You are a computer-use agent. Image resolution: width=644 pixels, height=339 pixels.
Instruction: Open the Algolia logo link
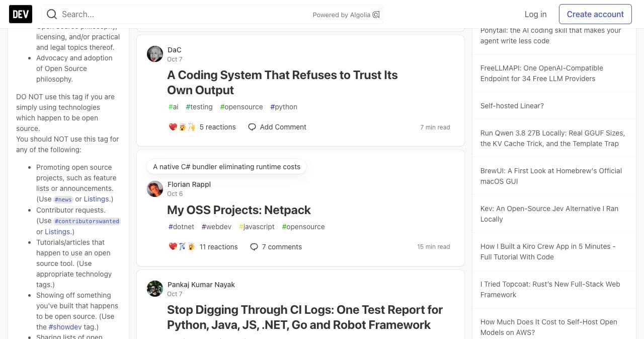click(x=376, y=15)
